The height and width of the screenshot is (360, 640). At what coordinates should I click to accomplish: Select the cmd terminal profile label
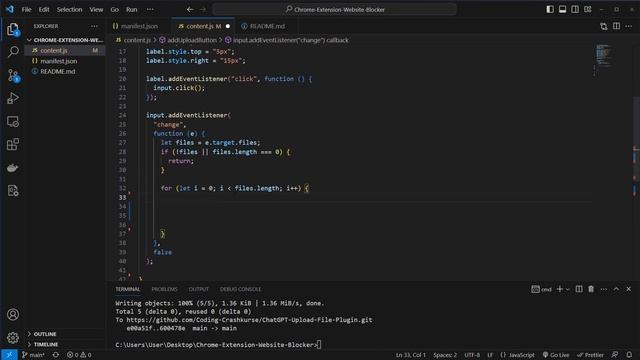click(x=541, y=289)
